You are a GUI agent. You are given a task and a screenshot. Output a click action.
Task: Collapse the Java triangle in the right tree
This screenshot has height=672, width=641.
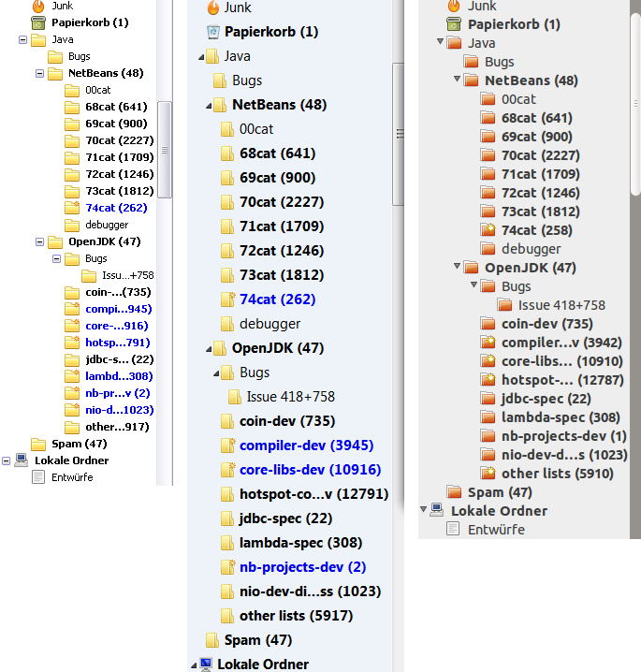coord(440,41)
